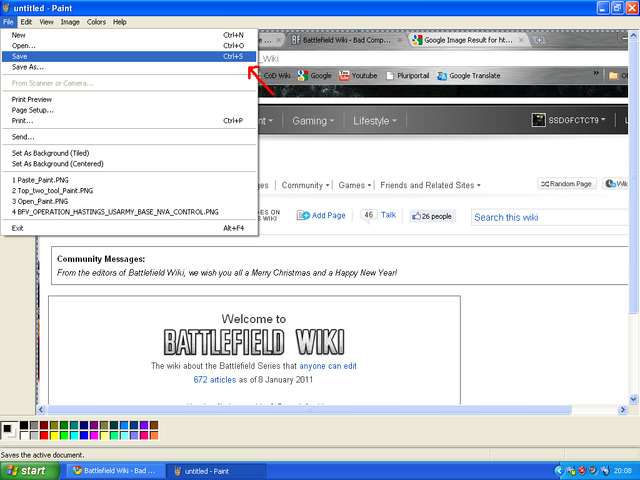Click the taskbar clock showing 20:08
Screen dimensions: 640x480
pyautogui.click(x=622, y=471)
